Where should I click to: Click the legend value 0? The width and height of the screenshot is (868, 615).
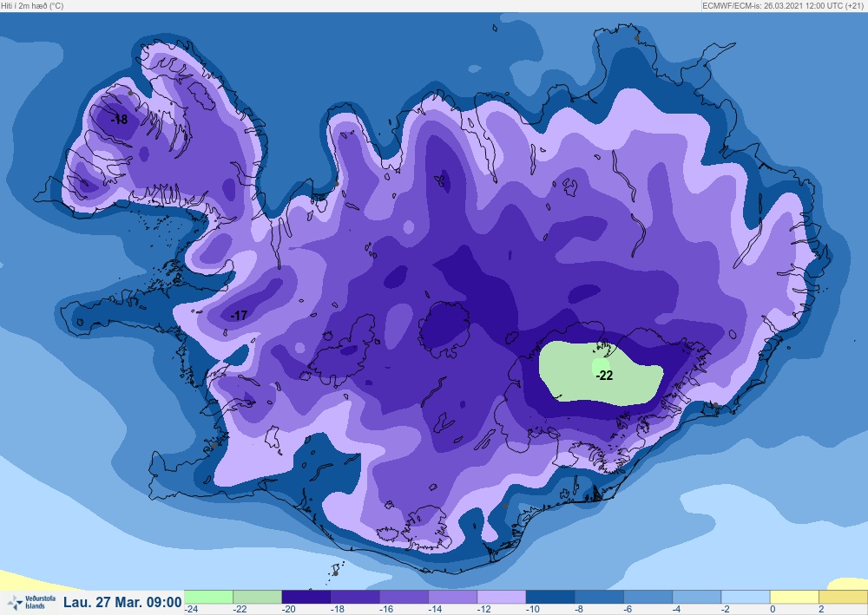[x=773, y=609]
